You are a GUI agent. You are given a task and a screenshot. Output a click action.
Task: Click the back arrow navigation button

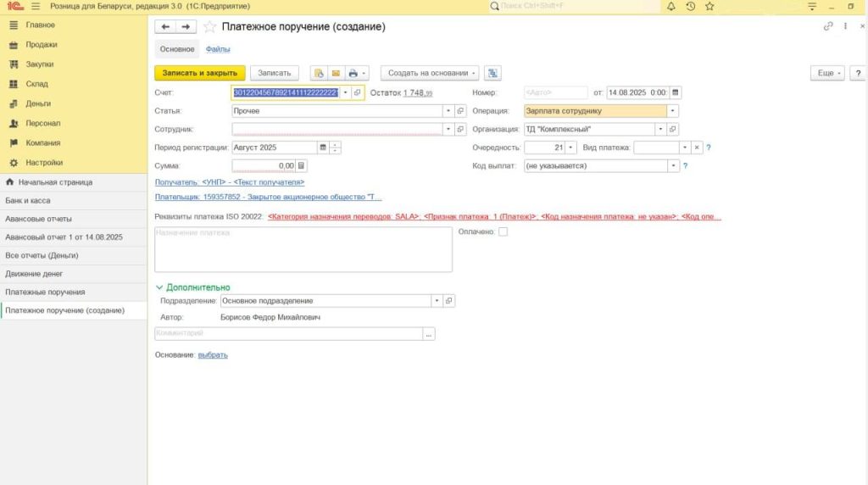pos(166,27)
